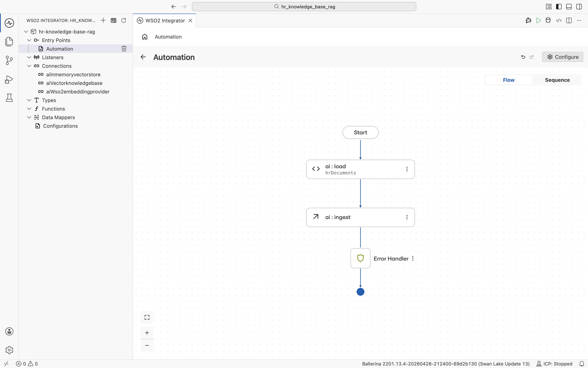This screenshot has height=368, width=588.
Task: Fit the diagram to screen
Action: click(147, 317)
